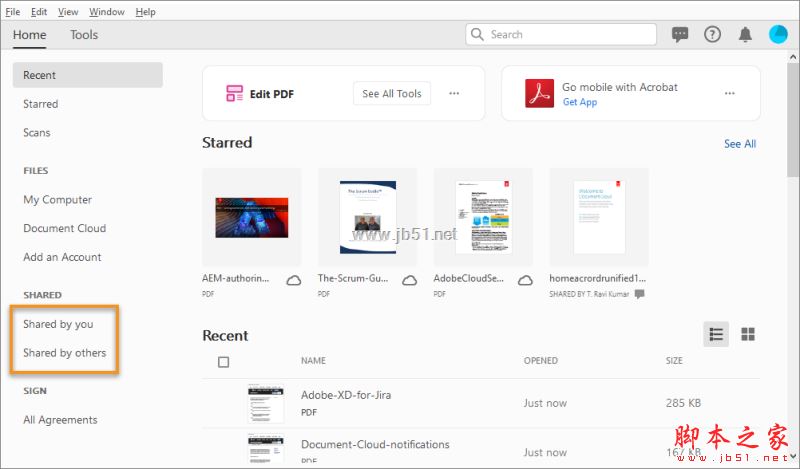
Task: Click the 285 KB size value
Action: (x=683, y=403)
